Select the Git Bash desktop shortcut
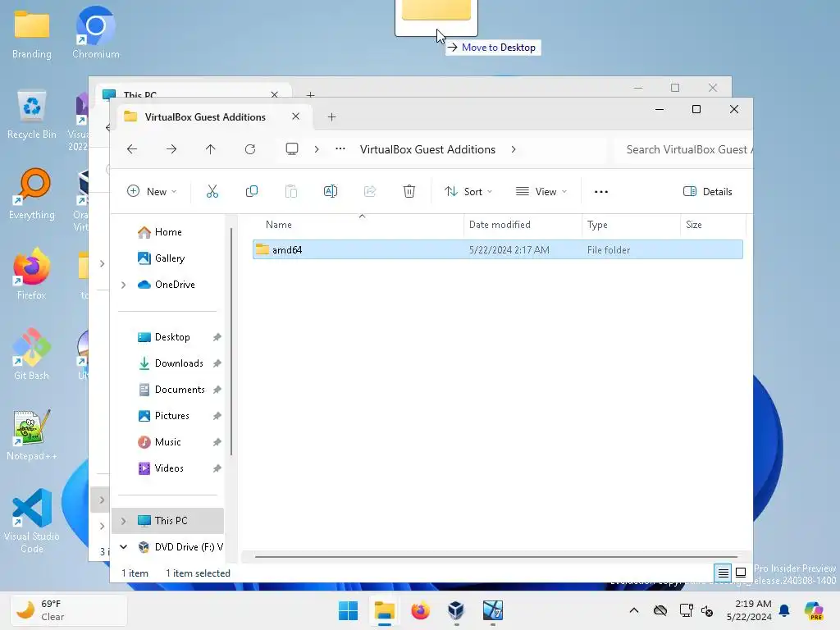Screen dimensions: 840x630 32,354
